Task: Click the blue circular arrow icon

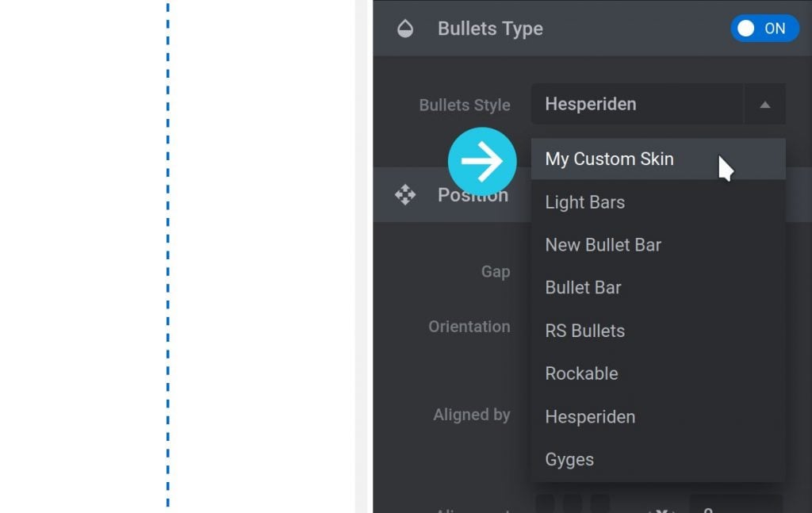Action: [483, 161]
